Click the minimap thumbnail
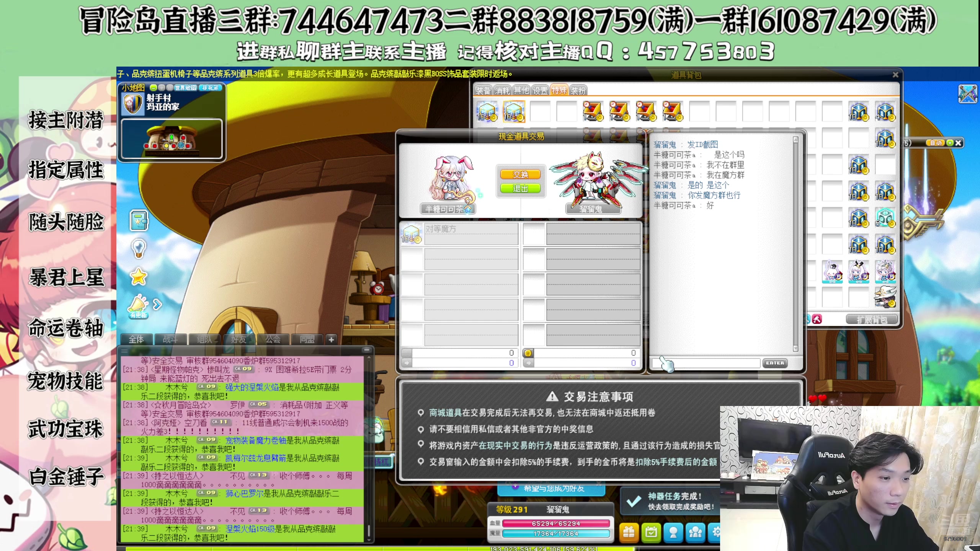This screenshot has height=551, width=980. click(x=171, y=139)
